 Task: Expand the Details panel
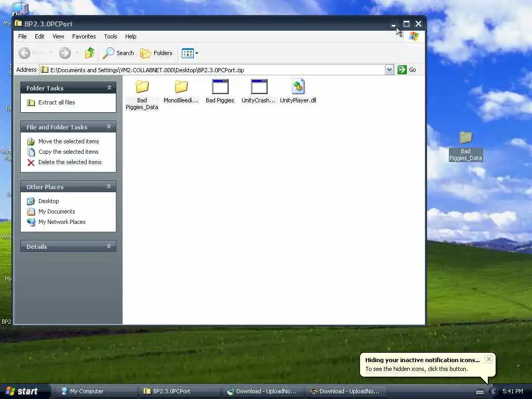[109, 246]
